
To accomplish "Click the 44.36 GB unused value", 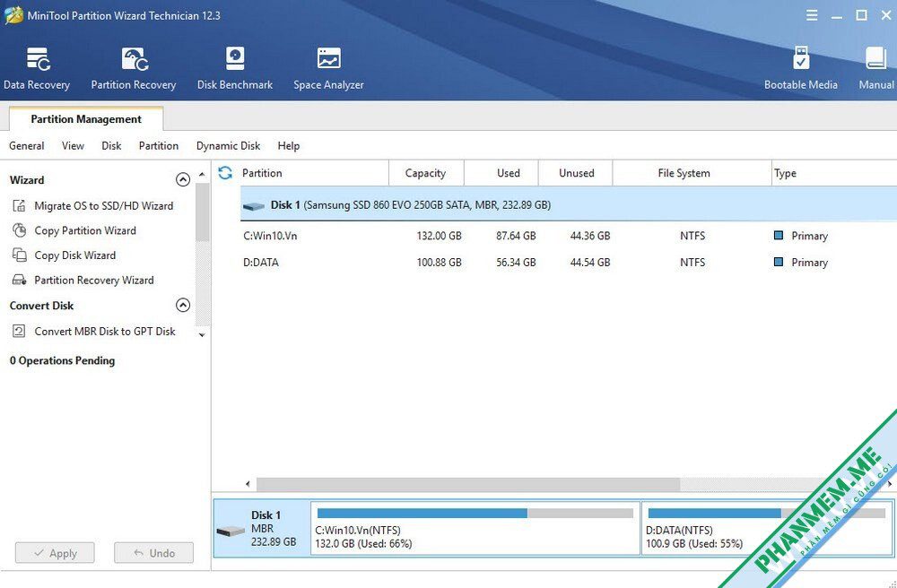I will click(x=590, y=236).
